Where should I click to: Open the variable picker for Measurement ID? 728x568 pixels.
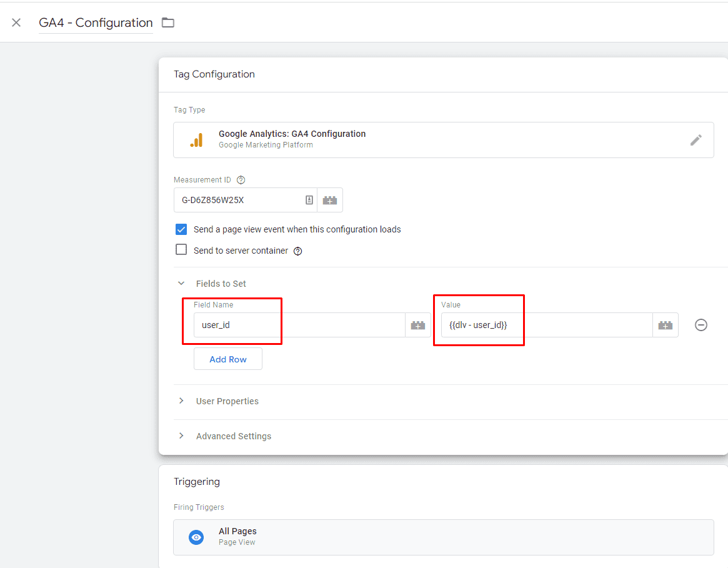330,199
